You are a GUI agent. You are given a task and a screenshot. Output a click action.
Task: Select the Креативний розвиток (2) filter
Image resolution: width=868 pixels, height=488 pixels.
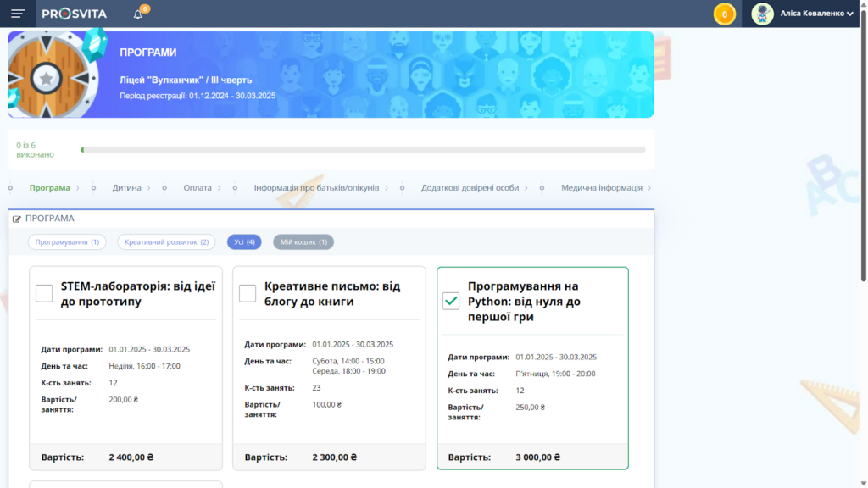pyautogui.click(x=168, y=241)
